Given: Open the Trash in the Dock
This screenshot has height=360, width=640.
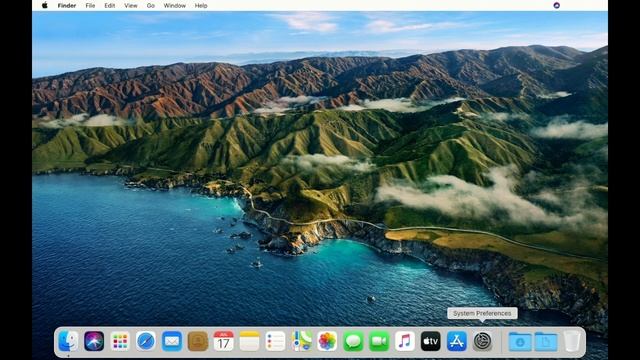Looking at the screenshot, I should [x=572, y=341].
